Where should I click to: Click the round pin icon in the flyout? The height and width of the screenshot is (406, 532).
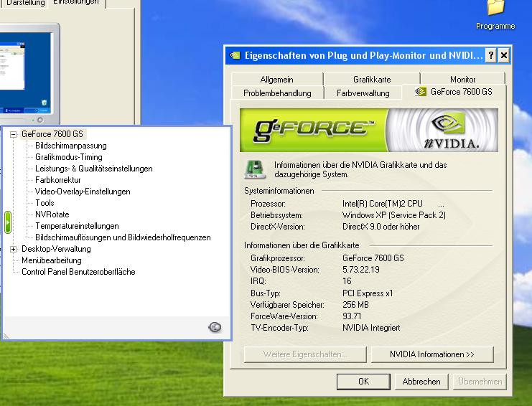(215, 327)
